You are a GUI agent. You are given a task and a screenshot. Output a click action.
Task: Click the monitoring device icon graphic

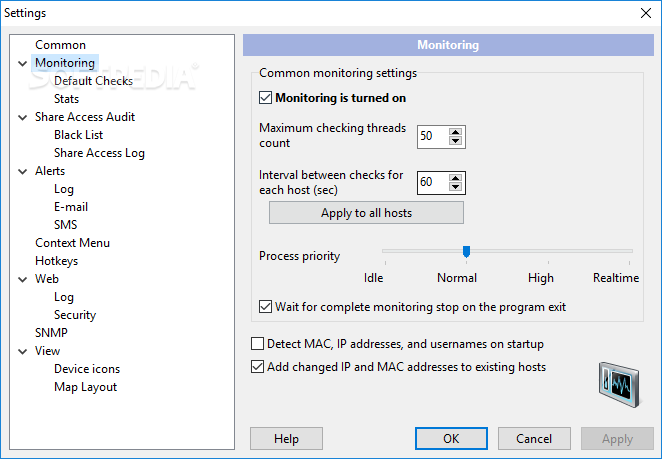pos(619,384)
